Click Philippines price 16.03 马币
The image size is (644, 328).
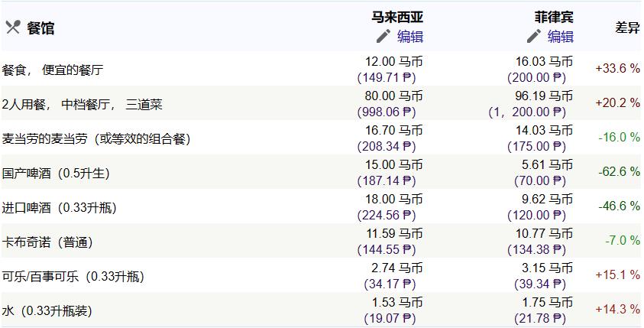point(544,62)
